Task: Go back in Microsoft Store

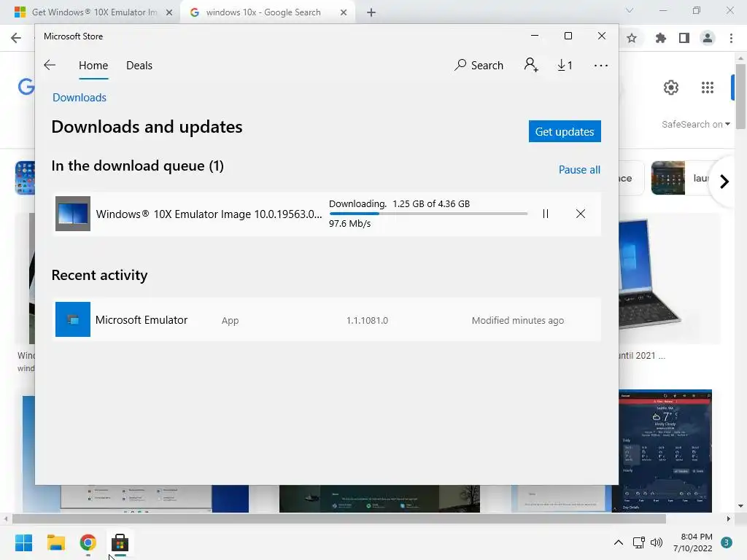Action: [x=50, y=65]
